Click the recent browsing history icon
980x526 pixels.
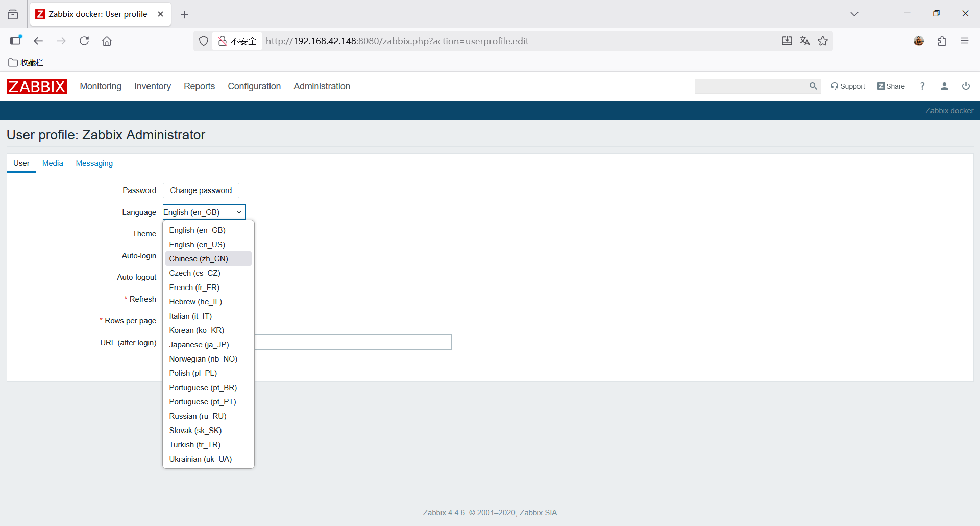13,14
